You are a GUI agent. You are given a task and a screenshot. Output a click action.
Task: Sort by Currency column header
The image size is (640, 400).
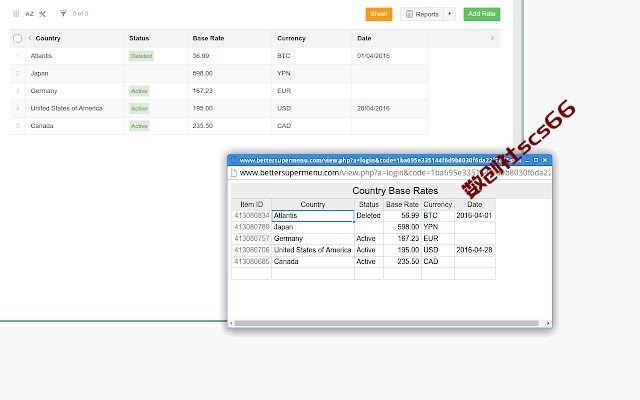tap(291, 38)
